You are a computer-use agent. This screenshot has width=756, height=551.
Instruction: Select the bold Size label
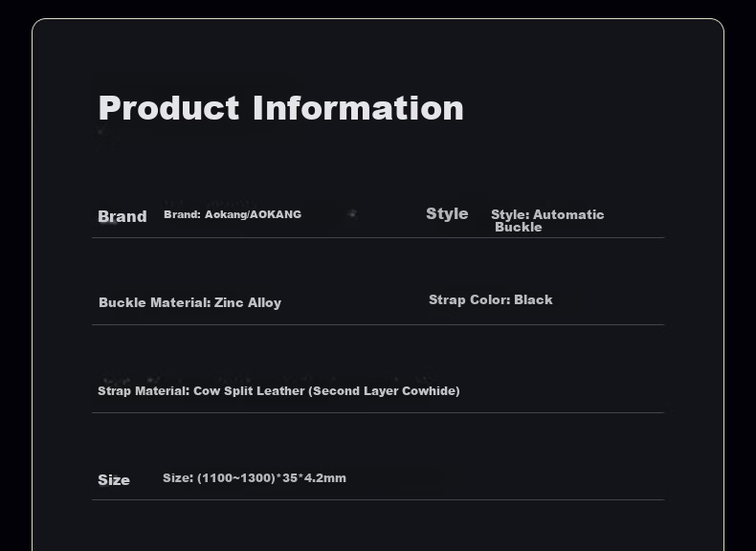pyautogui.click(x=114, y=480)
